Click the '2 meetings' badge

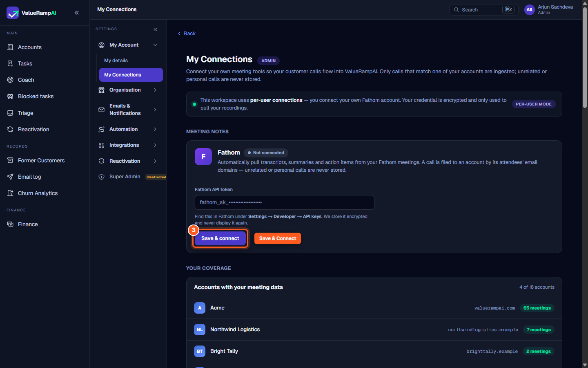pos(539,351)
